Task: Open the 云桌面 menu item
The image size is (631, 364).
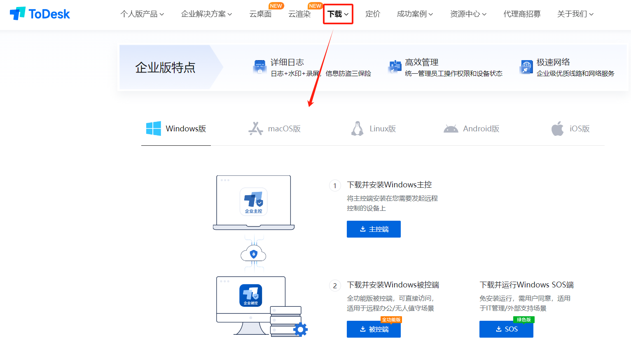Action: click(x=260, y=14)
